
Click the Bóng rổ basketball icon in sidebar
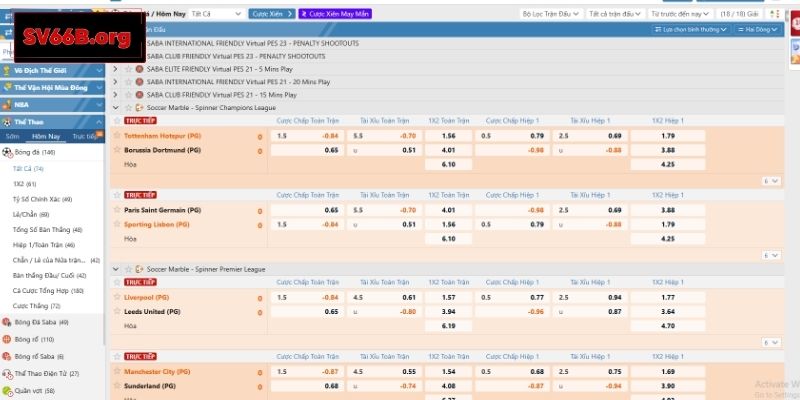[x=8, y=339]
